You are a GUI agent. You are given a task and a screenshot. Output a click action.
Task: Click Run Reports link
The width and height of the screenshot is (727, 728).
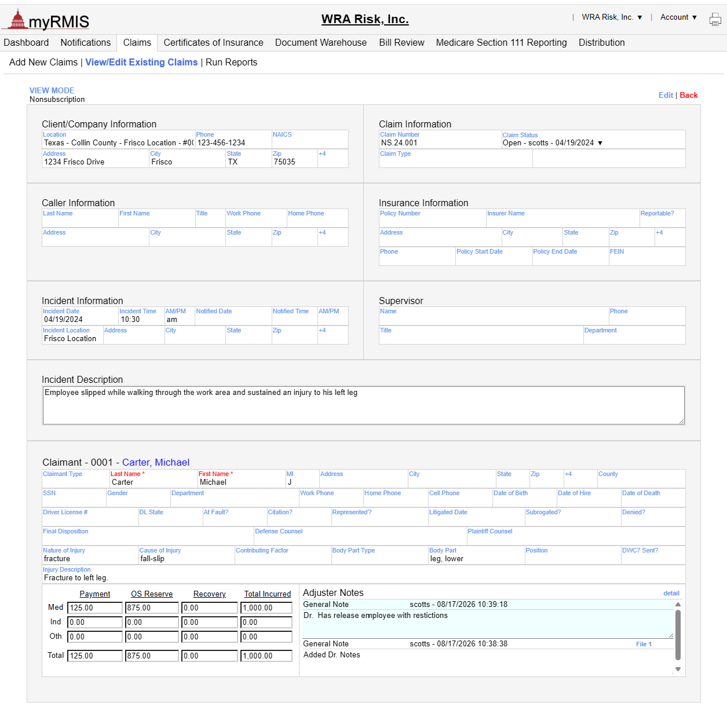[x=231, y=63]
